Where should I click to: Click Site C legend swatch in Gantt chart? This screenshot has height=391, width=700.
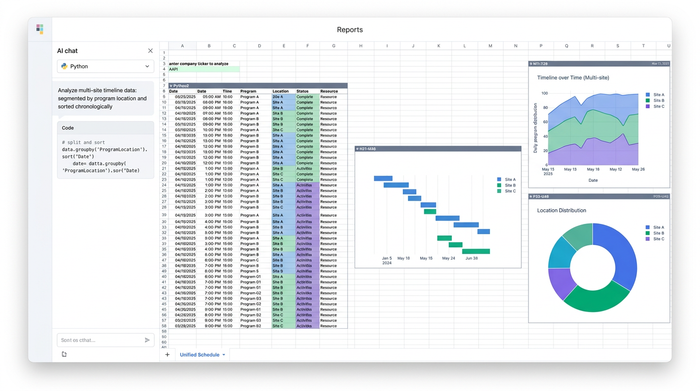click(x=499, y=191)
